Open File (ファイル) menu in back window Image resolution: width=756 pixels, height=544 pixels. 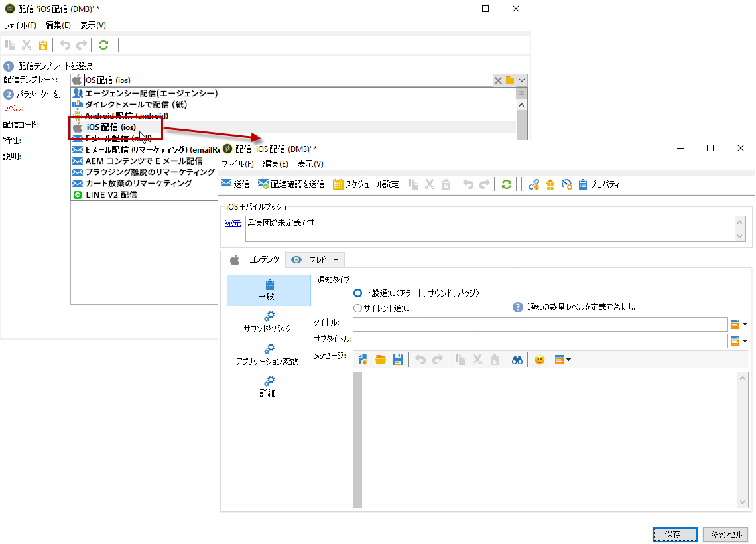coord(21,25)
